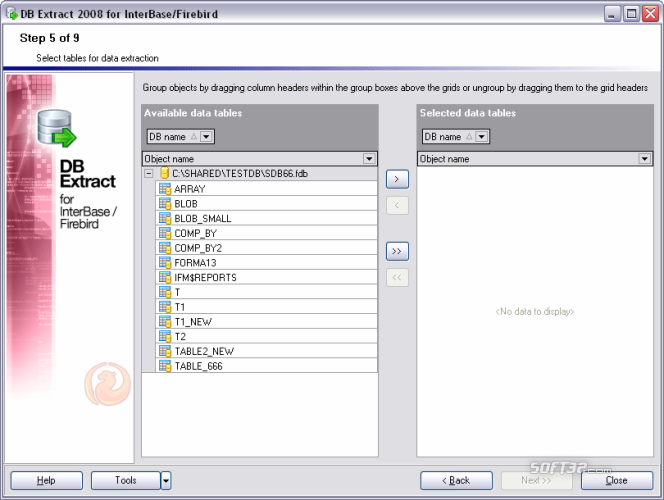Click the DB Extract title bar app icon
This screenshot has width=664, height=500.
click(x=12, y=14)
